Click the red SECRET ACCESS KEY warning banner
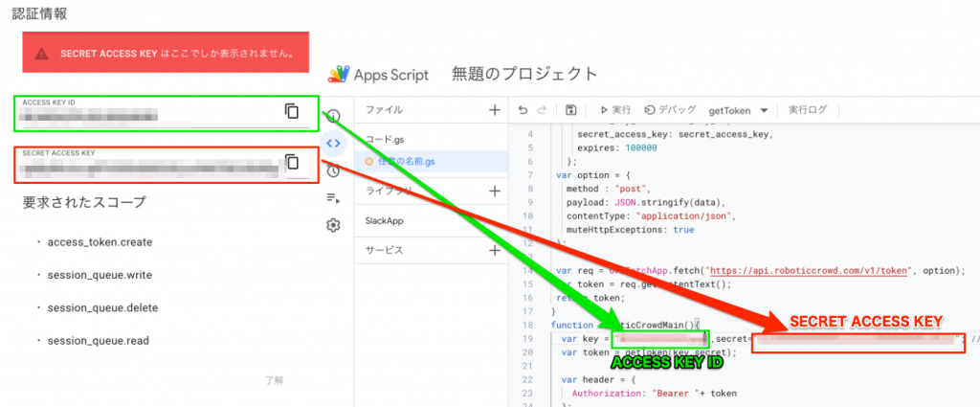The height and width of the screenshot is (407, 980). click(x=166, y=53)
